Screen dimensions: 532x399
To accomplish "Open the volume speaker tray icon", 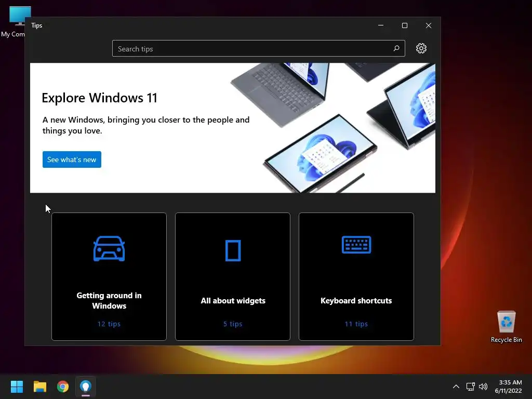I will tap(483, 387).
